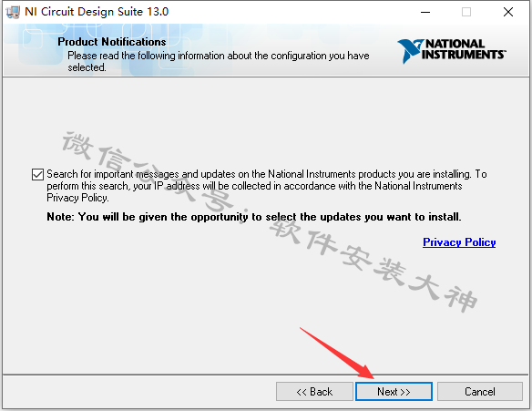Click the 'NI Circuit Design Suite 13.0' title text

(x=97, y=12)
